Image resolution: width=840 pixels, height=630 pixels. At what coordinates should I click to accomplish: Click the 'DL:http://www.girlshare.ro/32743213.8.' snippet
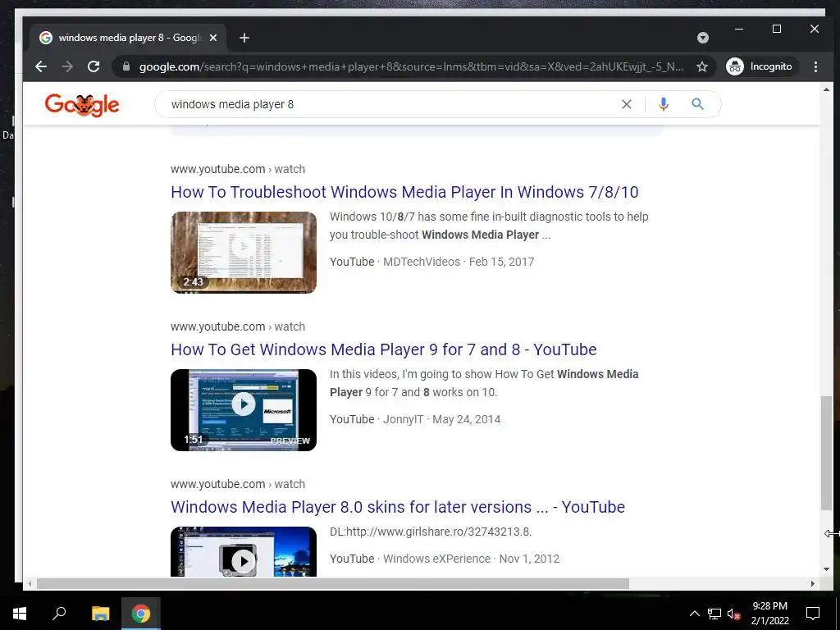[431, 532]
